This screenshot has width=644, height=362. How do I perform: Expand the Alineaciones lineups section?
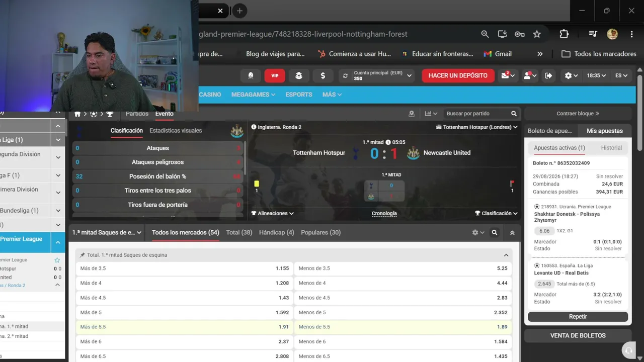tap(272, 213)
